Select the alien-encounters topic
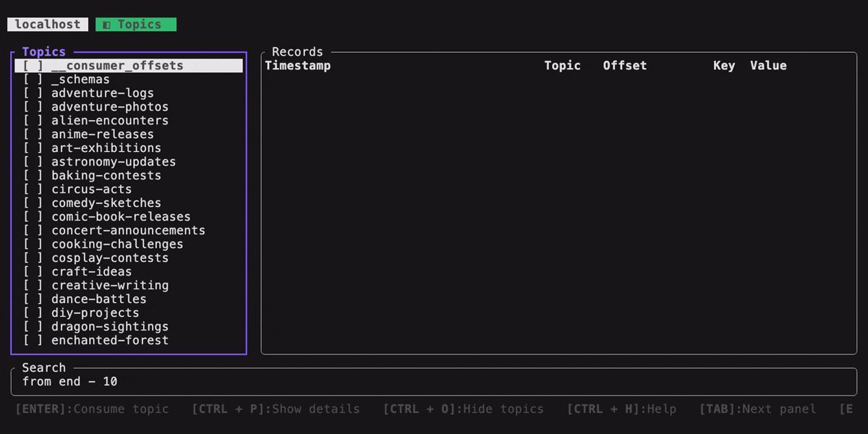 [x=109, y=121]
